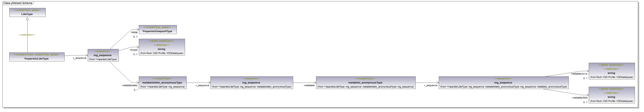This screenshot has width=644, height=112.
Task: Select the metatietotieto_anonymousType class box
Action: point(162,83)
